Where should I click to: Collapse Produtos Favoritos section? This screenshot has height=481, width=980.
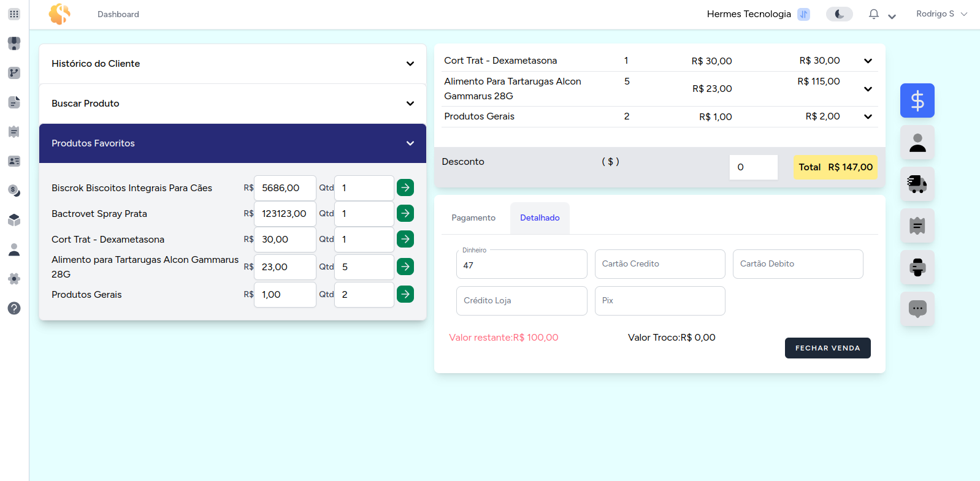(x=232, y=143)
